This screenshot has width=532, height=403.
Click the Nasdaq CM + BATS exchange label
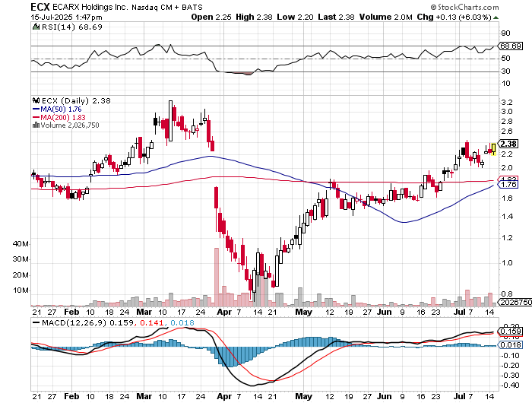coord(167,7)
